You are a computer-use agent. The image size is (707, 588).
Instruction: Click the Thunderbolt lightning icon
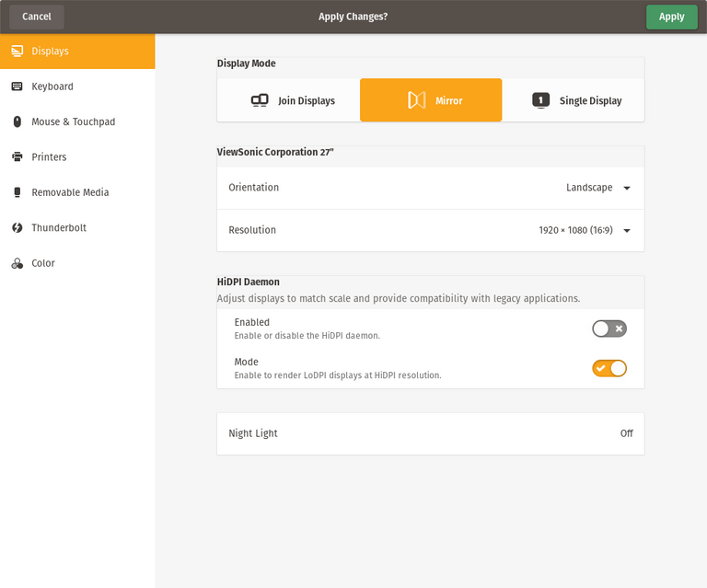17,227
